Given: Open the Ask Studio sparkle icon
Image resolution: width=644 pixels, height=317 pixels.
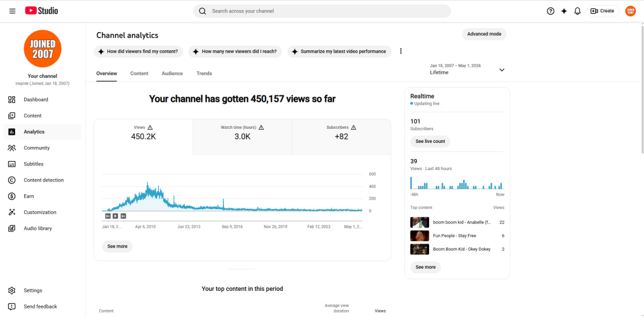Looking at the screenshot, I should 564,11.
